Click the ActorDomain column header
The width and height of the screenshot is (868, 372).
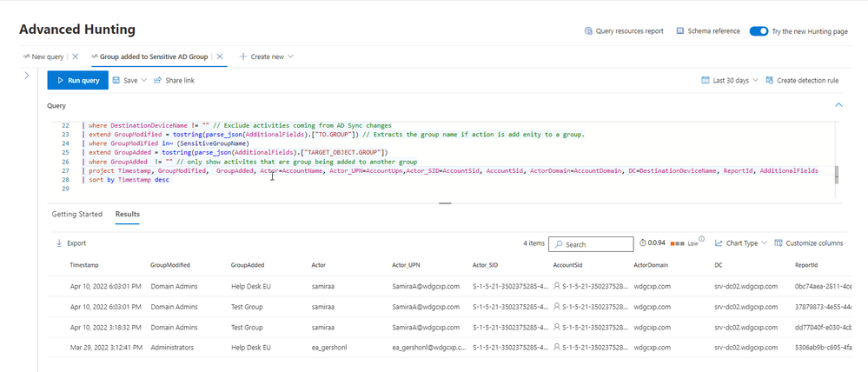(x=651, y=265)
